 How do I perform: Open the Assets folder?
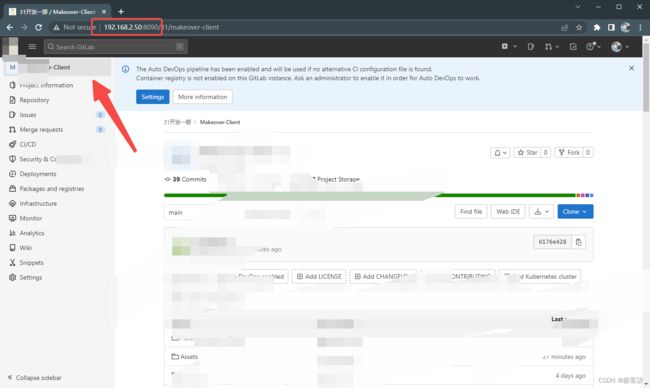click(189, 356)
